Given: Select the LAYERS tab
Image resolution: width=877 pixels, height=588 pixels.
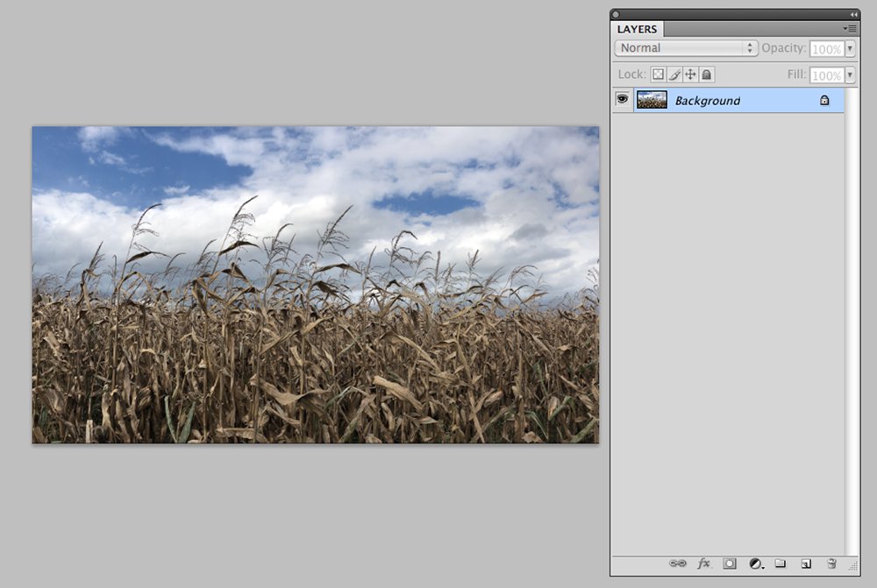Looking at the screenshot, I should click(x=637, y=29).
